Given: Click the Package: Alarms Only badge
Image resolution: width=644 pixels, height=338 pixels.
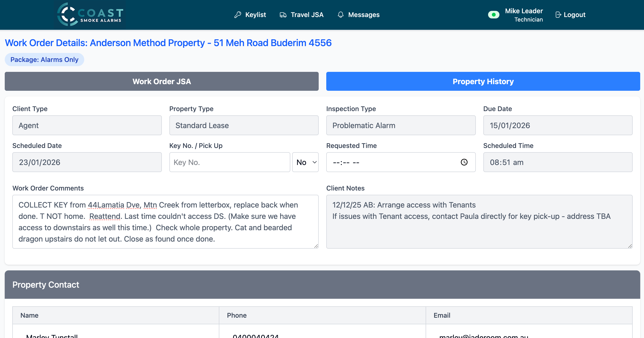Looking at the screenshot, I should (x=44, y=60).
